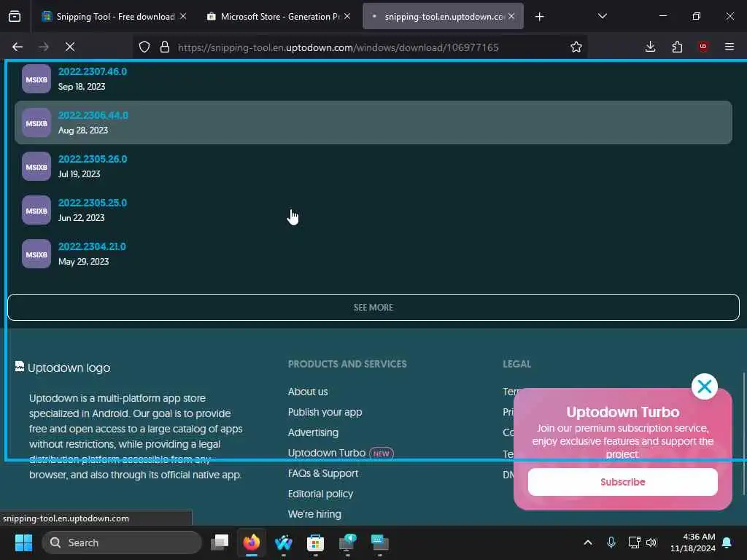Click the Uptodown logo in footer
This screenshot has width=747, height=560.
pos(63,367)
